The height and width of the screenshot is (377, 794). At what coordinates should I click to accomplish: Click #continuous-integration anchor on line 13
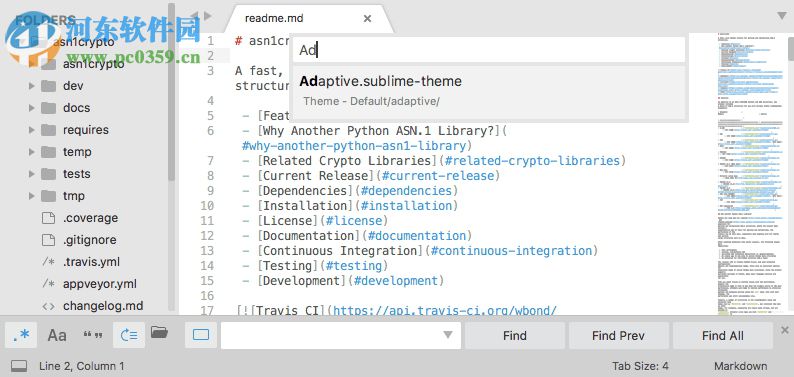pos(511,251)
